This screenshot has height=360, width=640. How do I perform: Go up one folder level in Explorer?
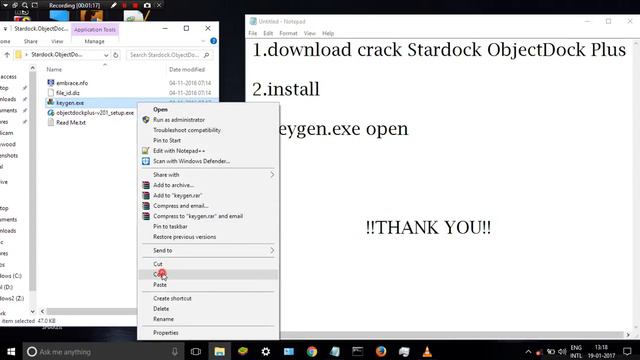pyautogui.click(x=7, y=55)
